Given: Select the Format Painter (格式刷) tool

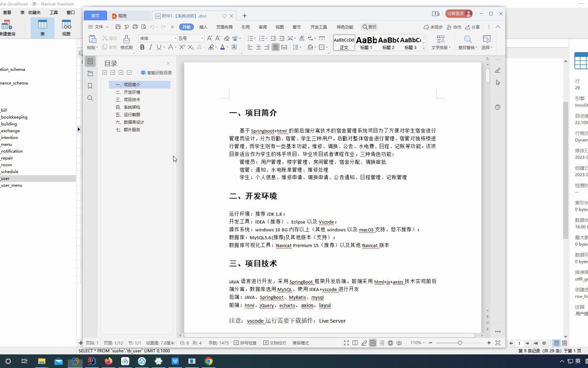Looking at the screenshot, I should point(126,42).
